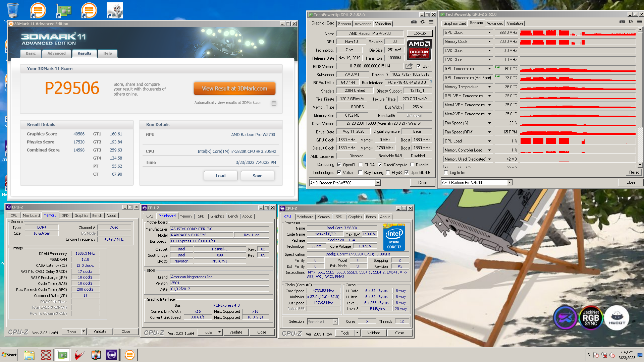Image resolution: width=644 pixels, height=362 pixels.
Task: Click the GPU-Z taskbar icon
Action: [62, 355]
